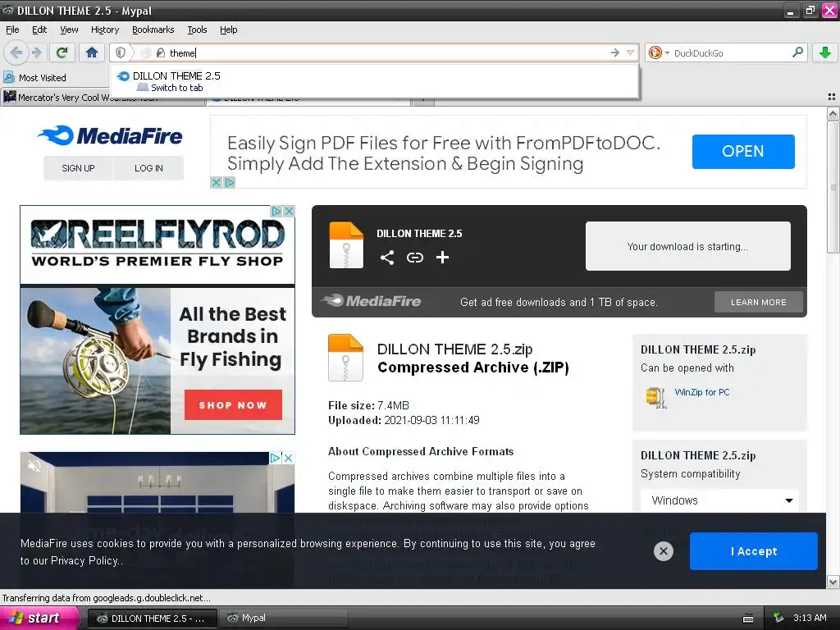
Task: Click the OPEN button in the PDF ad
Action: click(743, 152)
